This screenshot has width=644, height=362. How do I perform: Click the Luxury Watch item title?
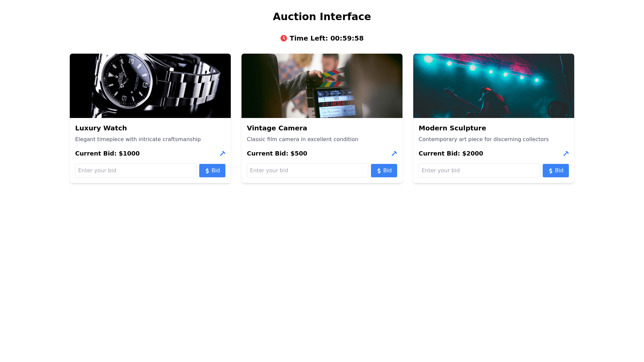101,128
